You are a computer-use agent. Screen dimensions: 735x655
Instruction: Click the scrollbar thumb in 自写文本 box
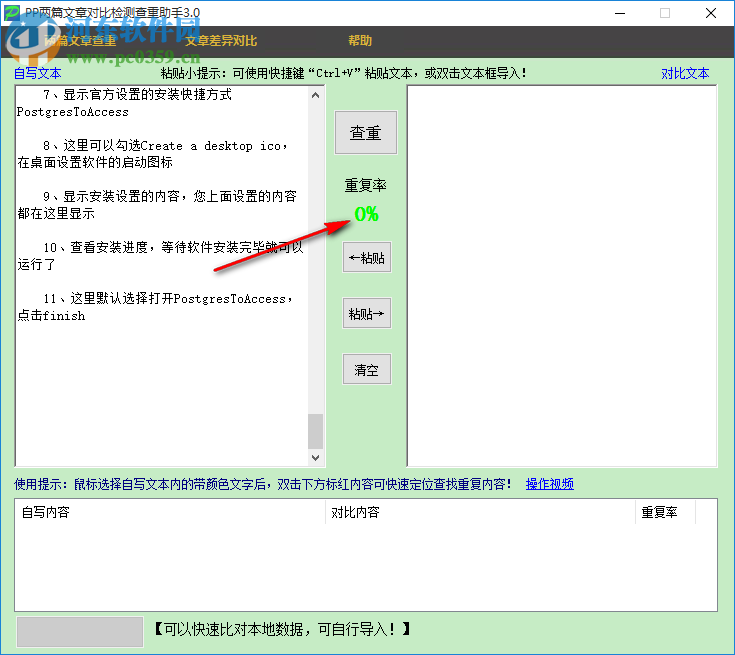(315, 431)
